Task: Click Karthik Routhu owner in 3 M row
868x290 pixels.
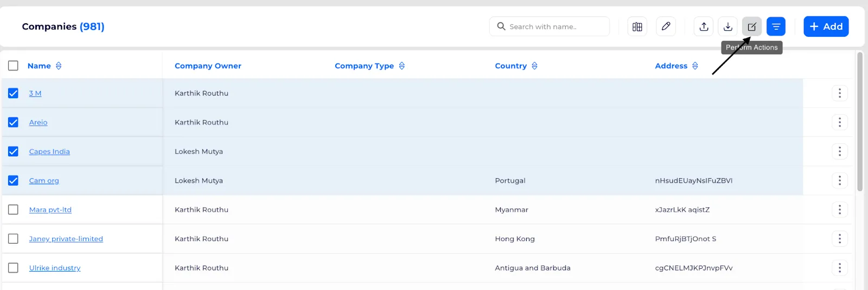Action: (201, 93)
